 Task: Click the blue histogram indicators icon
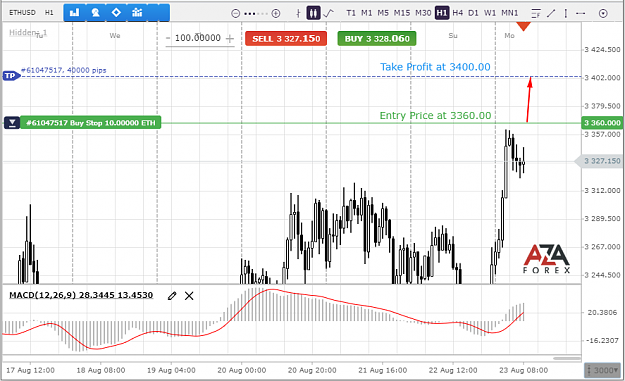[x=137, y=13]
